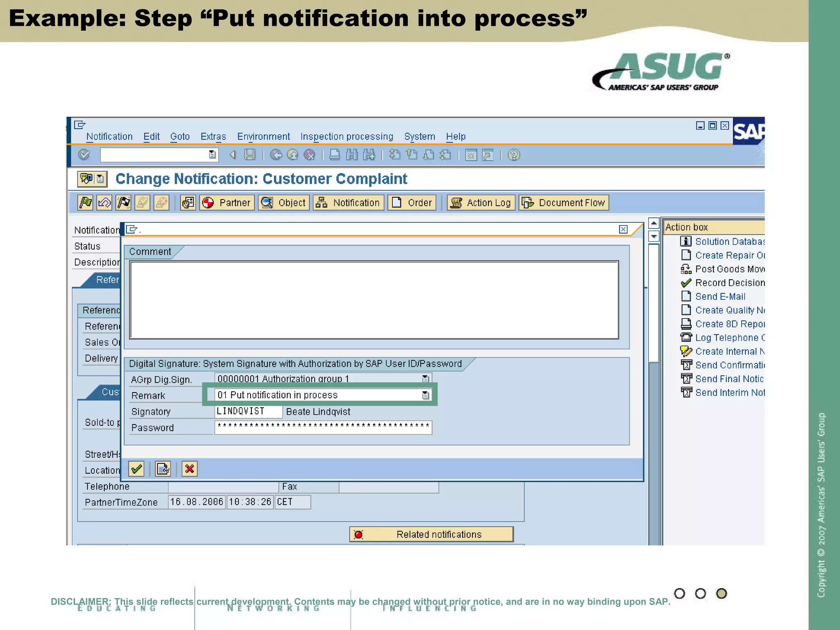Open the Document Flow

click(564, 203)
